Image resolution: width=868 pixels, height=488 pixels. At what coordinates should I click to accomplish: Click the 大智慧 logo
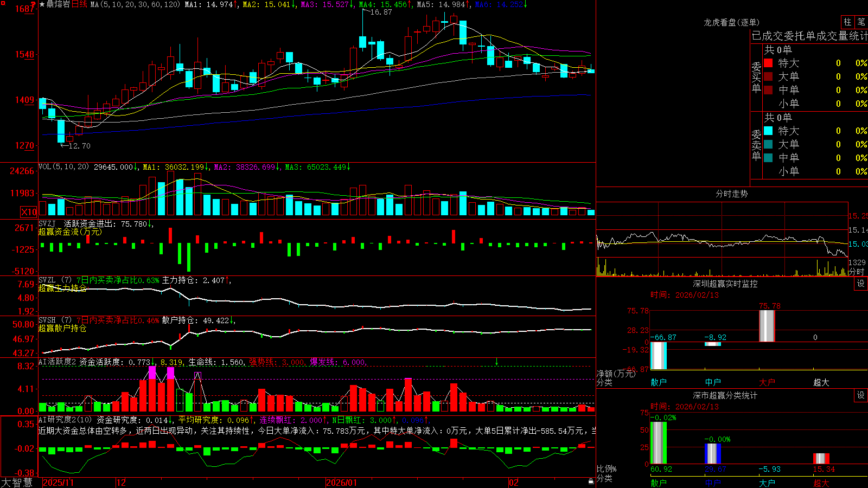17,483
